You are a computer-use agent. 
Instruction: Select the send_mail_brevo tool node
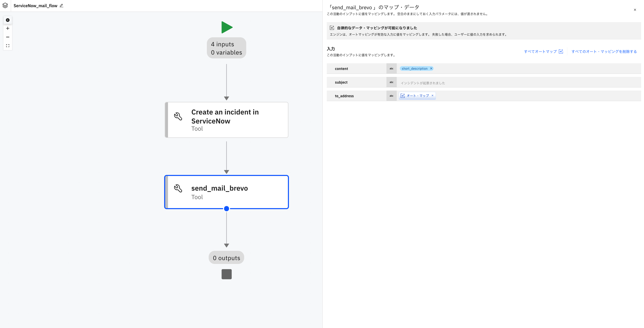[x=226, y=192]
